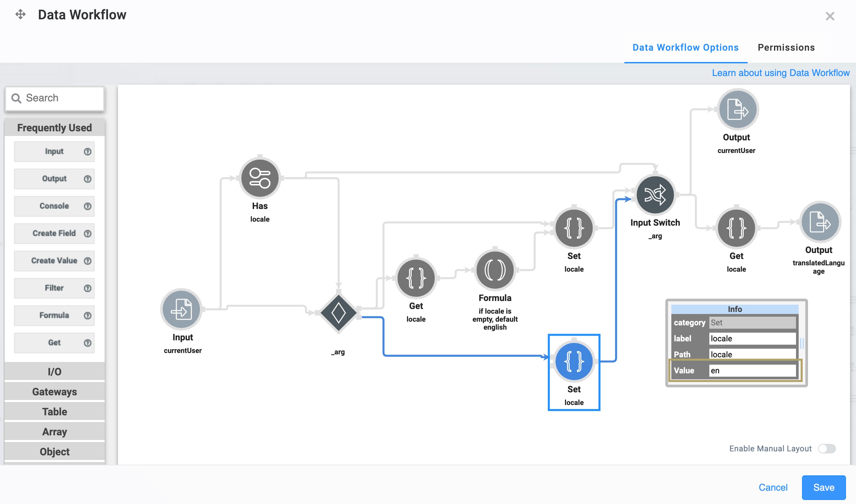This screenshot has width=856, height=504.
Task: Click the operator Search field
Action: point(55,98)
